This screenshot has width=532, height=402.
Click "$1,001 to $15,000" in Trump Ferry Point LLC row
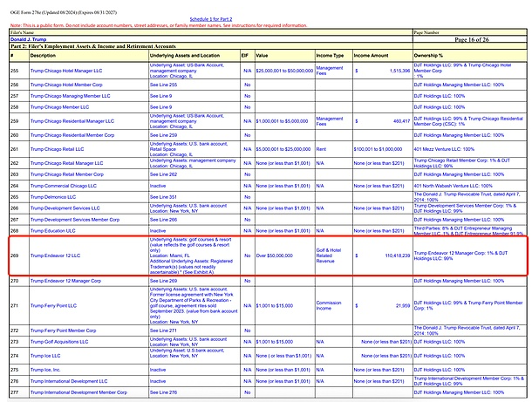tap(275, 305)
